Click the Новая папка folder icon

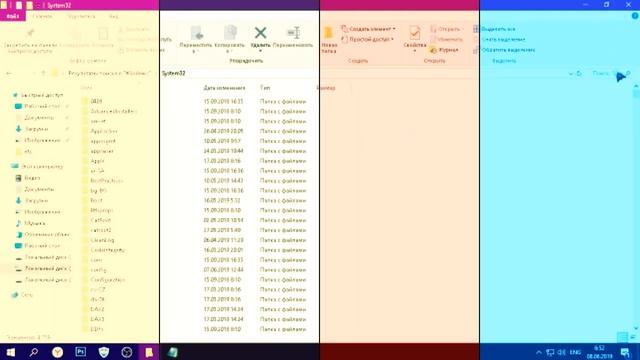coord(328,33)
